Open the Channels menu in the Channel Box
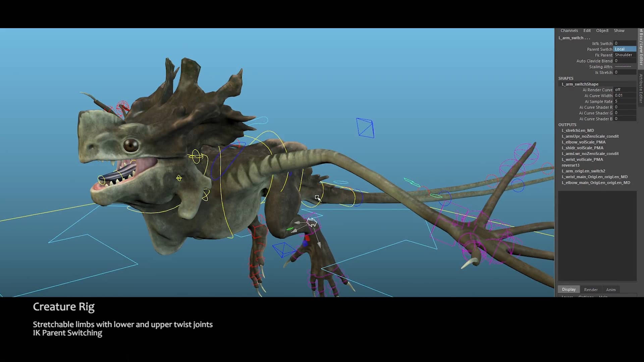Screen dimensions: 644x362 click(569, 31)
